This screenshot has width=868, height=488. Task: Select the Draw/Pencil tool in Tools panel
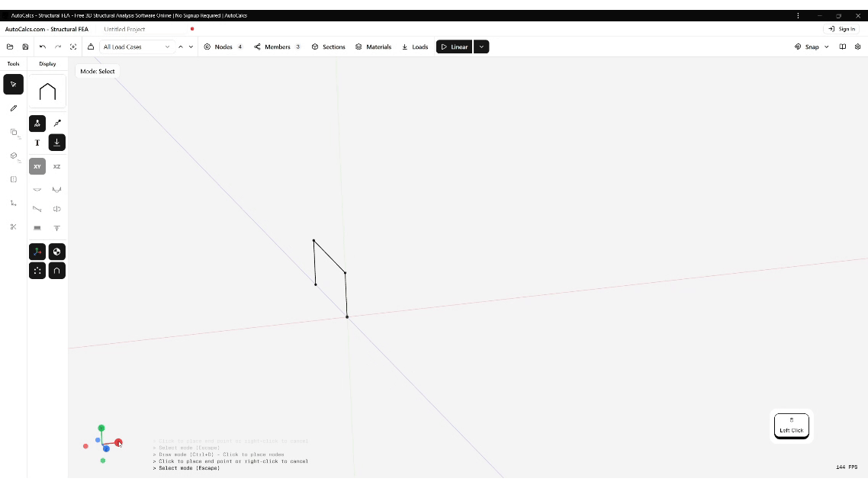(13, 108)
